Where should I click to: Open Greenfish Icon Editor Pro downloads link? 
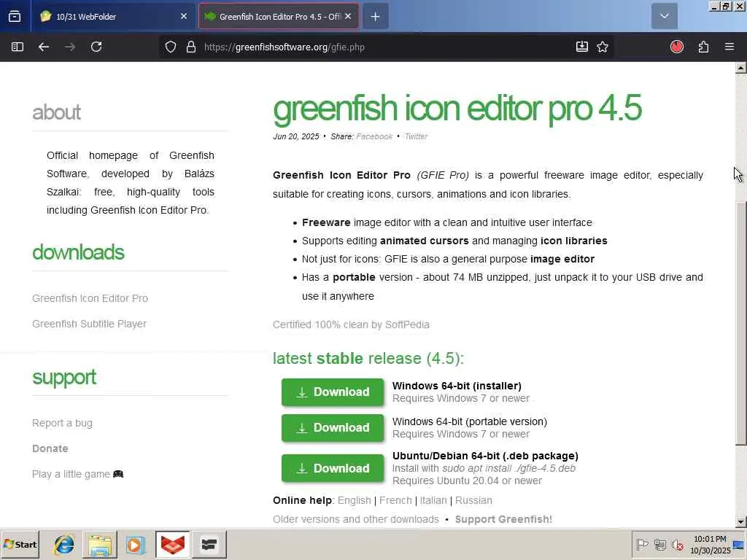(x=90, y=298)
